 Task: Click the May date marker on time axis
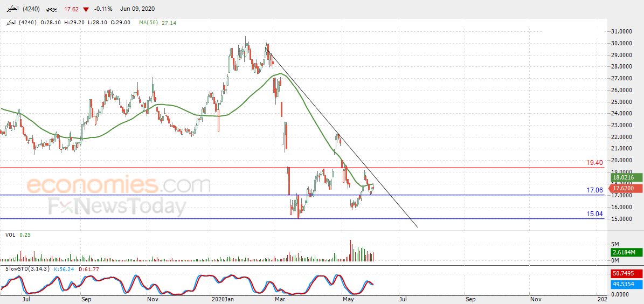(x=348, y=300)
